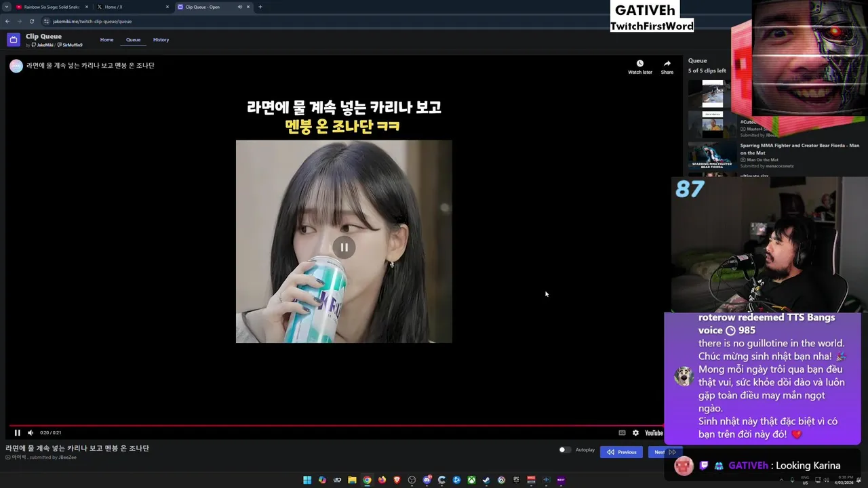Open the Home nav tab
Screen dimensions: 868x488
(106, 39)
